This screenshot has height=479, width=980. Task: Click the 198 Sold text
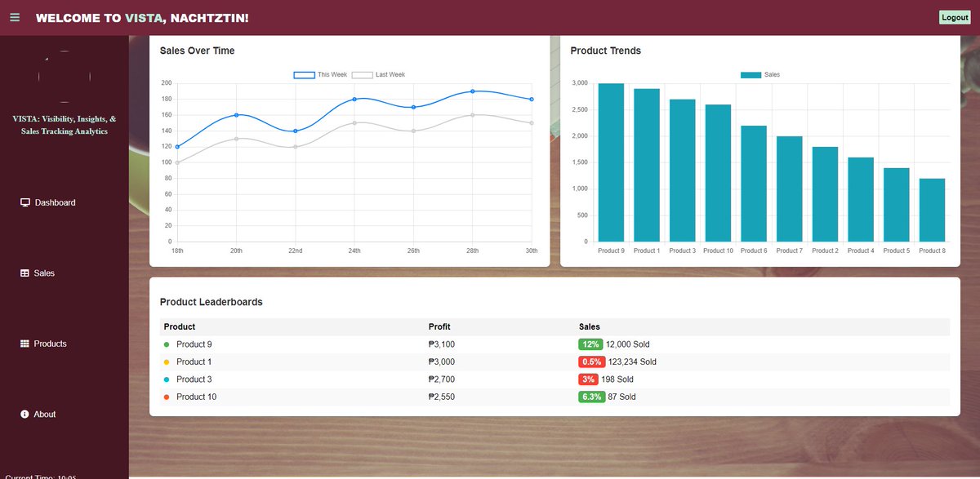click(x=617, y=379)
